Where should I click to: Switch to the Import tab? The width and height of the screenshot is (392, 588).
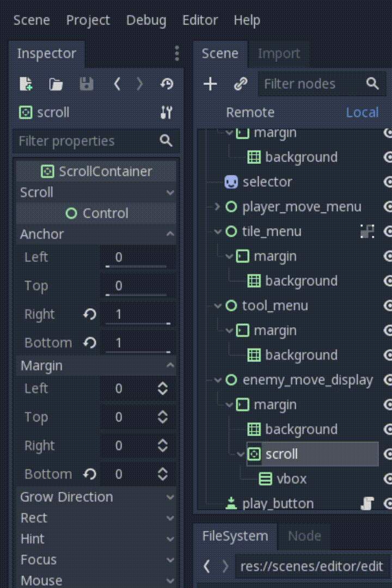coord(279,53)
